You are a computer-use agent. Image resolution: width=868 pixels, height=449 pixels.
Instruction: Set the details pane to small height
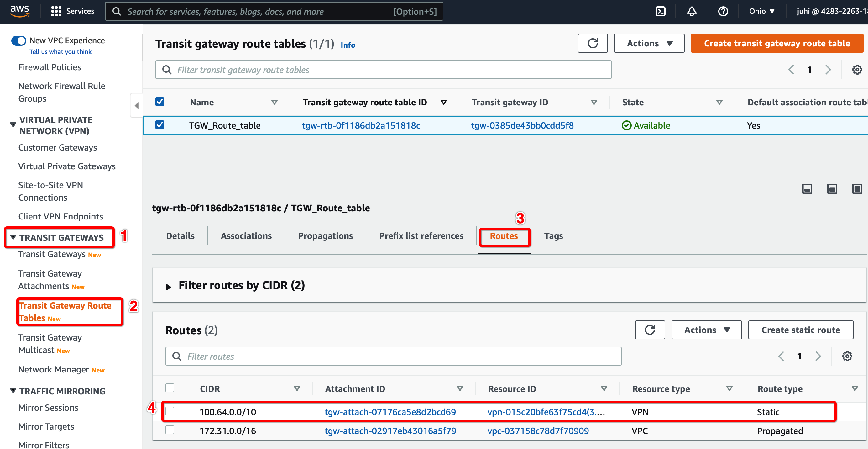(x=807, y=189)
